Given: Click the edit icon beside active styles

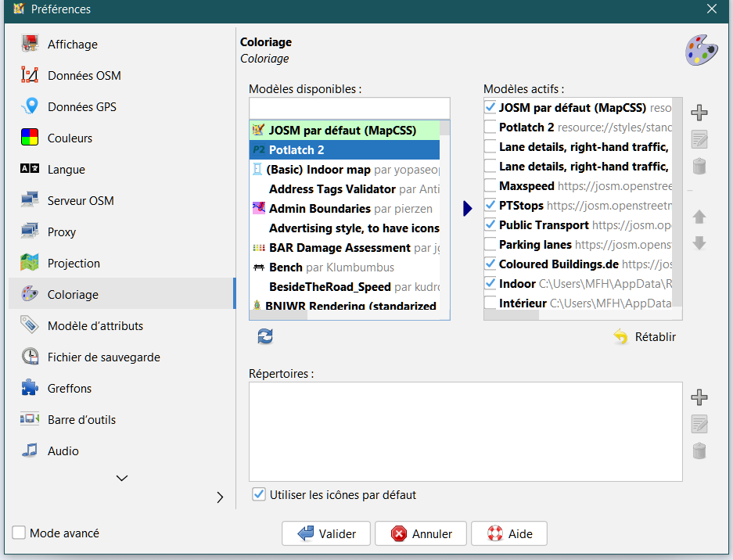Looking at the screenshot, I should tap(699, 140).
